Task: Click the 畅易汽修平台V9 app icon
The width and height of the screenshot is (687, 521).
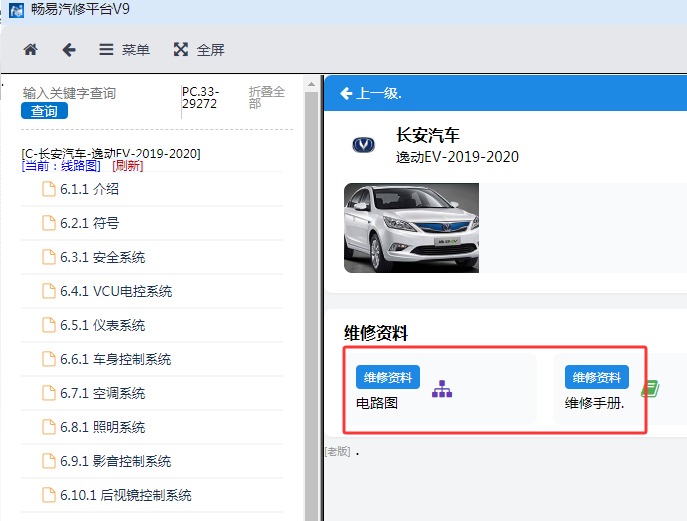Action: pos(16,10)
